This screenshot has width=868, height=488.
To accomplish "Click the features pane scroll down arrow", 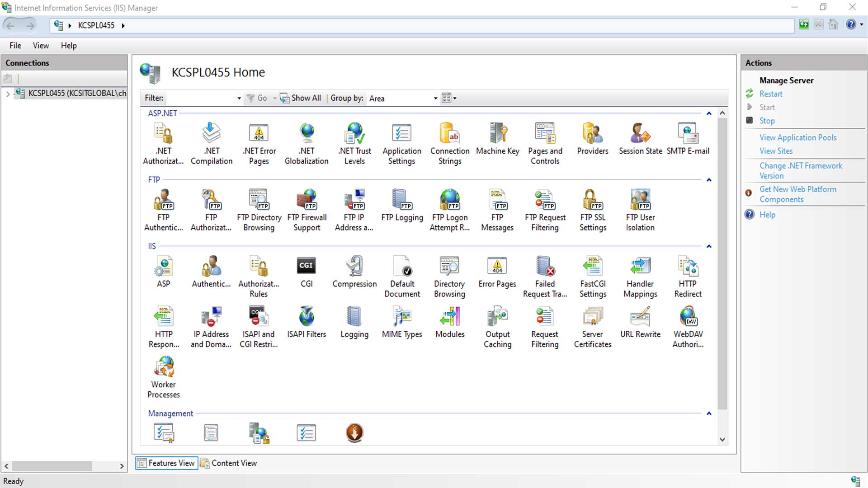I will pyautogui.click(x=722, y=439).
